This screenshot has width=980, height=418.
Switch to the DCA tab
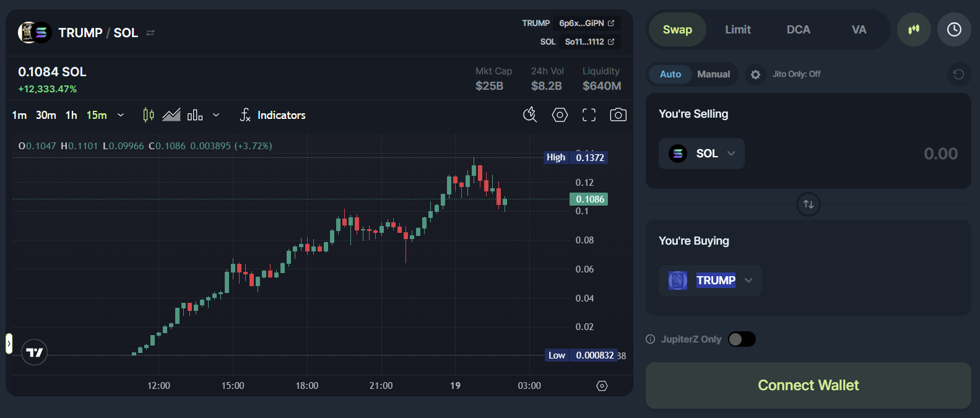799,30
